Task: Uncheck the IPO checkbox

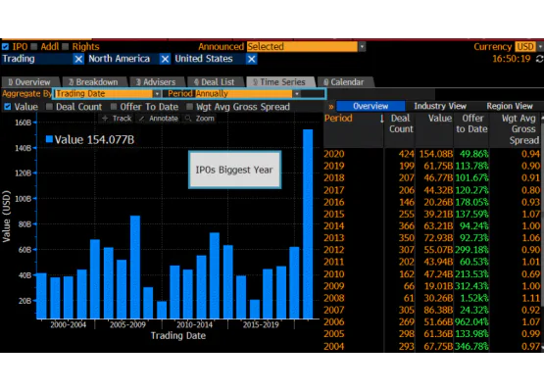Action: pos(5,46)
